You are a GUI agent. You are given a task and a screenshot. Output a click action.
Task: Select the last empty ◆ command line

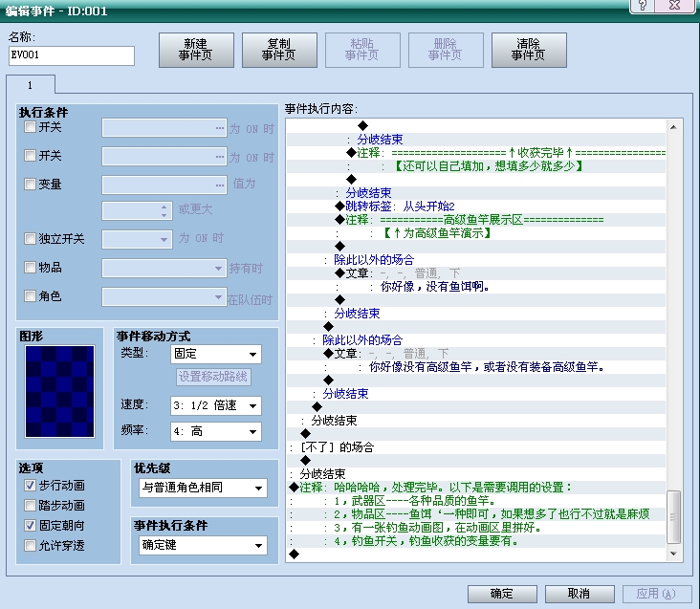point(476,555)
